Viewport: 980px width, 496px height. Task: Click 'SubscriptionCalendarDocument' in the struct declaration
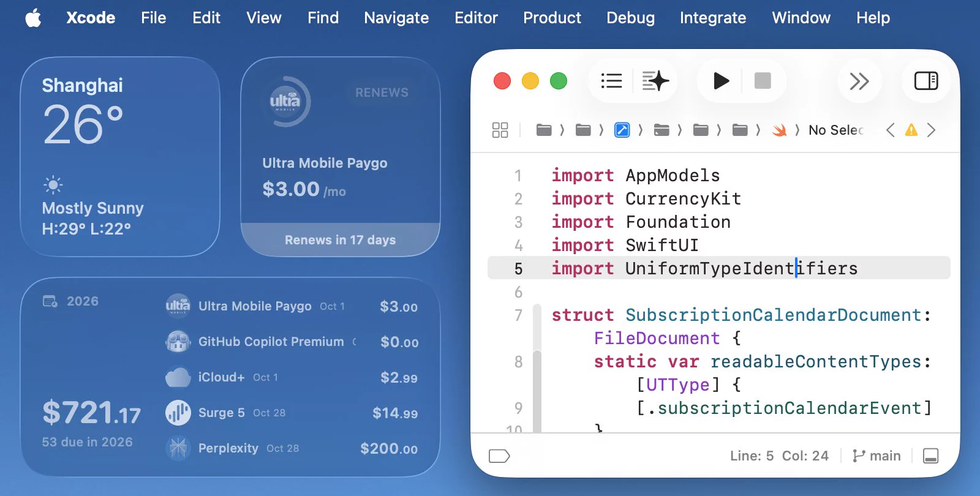pos(774,315)
